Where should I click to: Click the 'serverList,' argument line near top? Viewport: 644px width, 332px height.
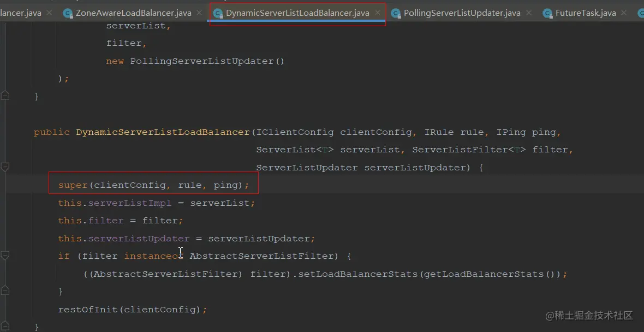pos(139,26)
